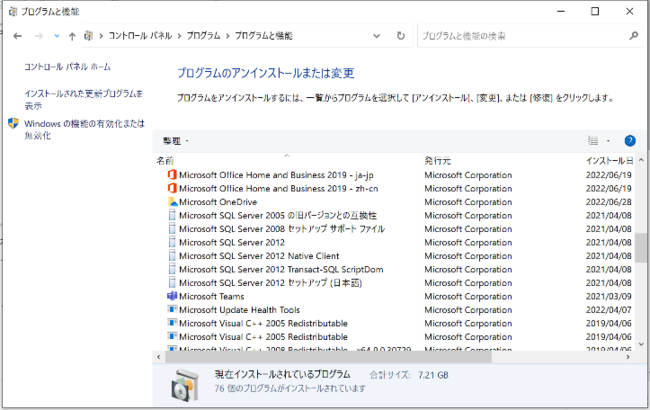Open インストールされた更新プログラムを表示 link

(83, 99)
